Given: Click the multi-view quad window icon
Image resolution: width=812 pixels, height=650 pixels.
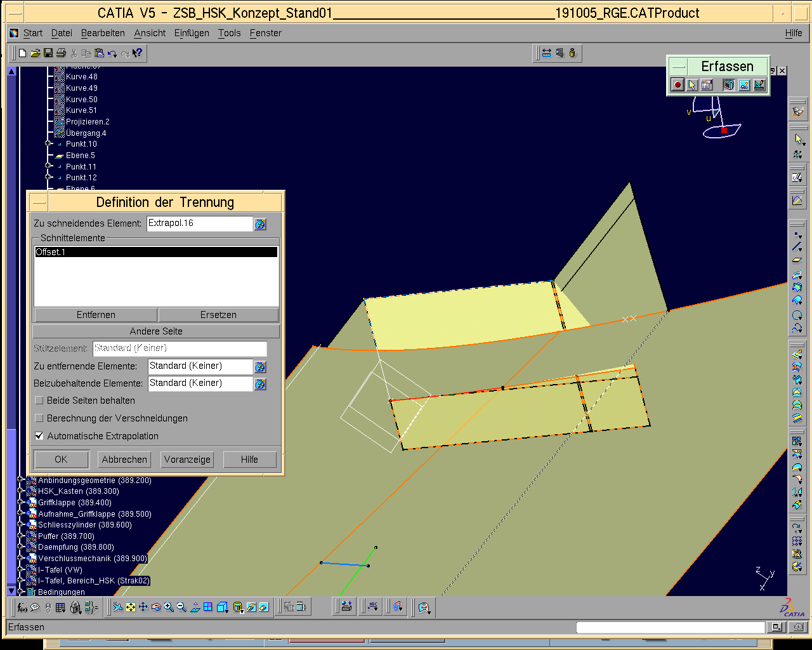Looking at the screenshot, I should 207,607.
